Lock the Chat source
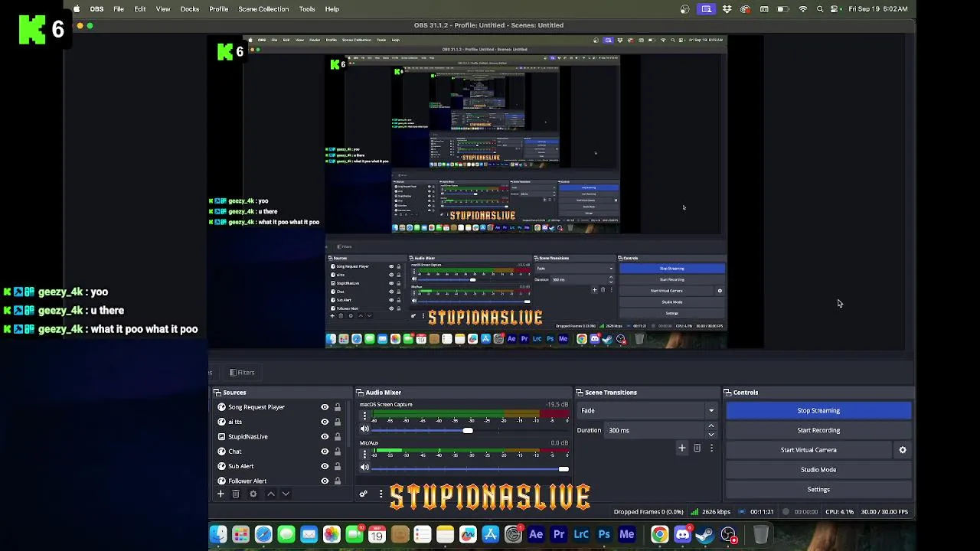 (338, 452)
